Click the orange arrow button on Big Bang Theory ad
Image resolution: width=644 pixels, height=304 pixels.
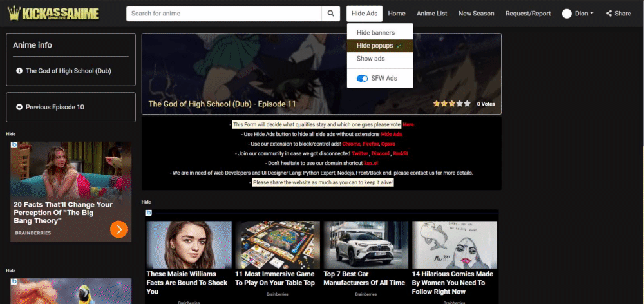(118, 229)
